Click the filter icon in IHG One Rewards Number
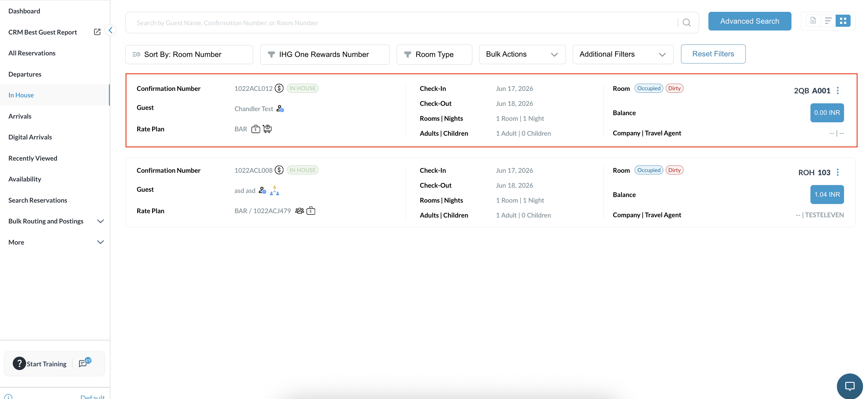Viewport: 868px width, 399px height. click(x=271, y=54)
